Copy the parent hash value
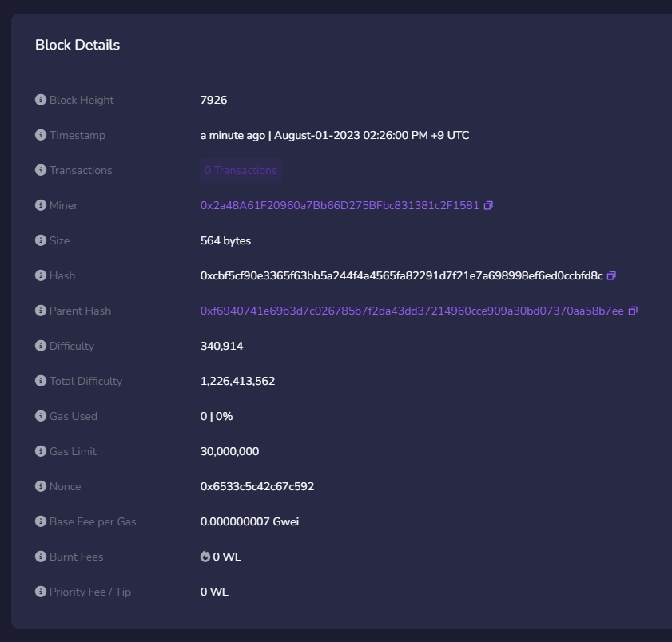The width and height of the screenshot is (672, 642). point(633,311)
